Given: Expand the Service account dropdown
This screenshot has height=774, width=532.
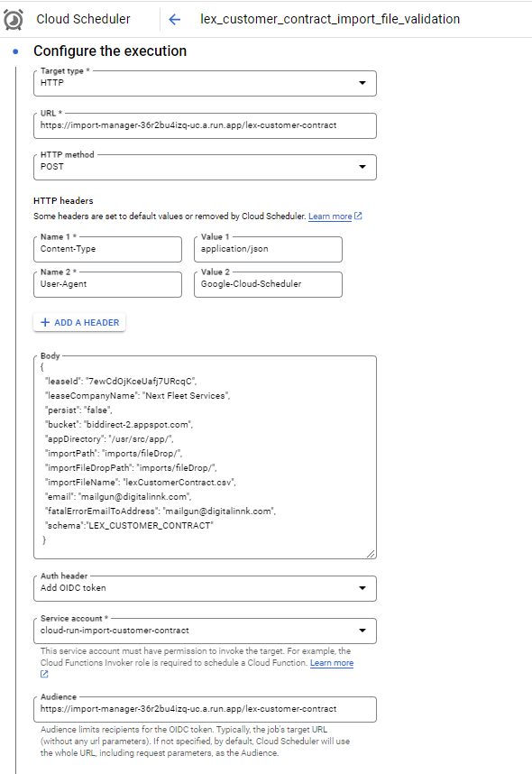Looking at the screenshot, I should (x=205, y=631).
